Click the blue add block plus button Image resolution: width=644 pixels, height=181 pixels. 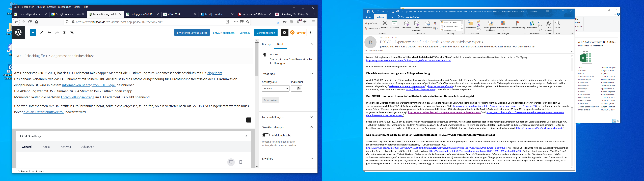pyautogui.click(x=33, y=33)
